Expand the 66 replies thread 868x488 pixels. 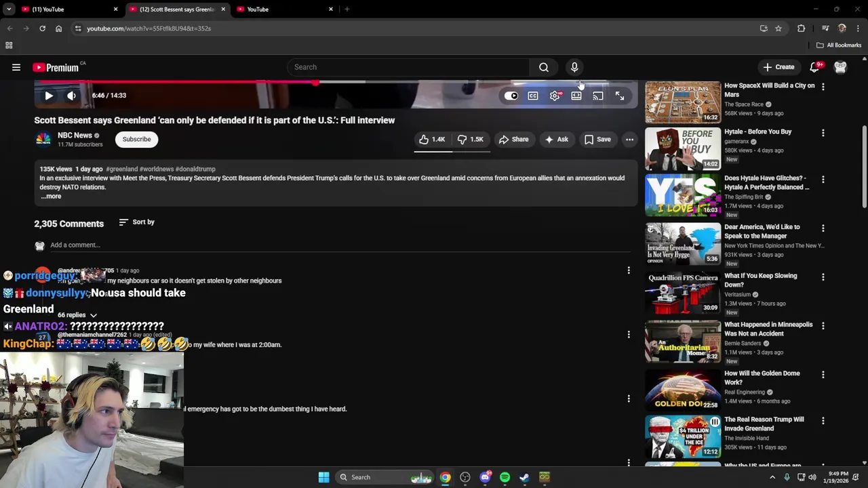77,315
